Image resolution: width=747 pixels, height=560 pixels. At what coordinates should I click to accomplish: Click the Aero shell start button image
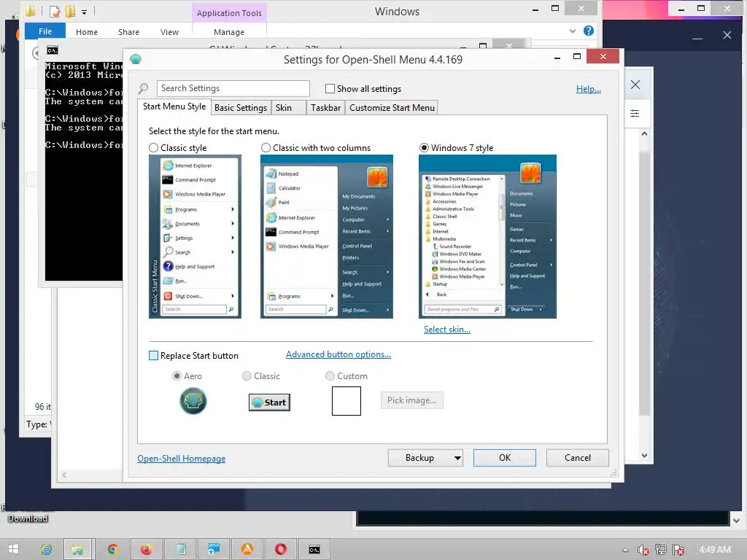[x=193, y=401]
